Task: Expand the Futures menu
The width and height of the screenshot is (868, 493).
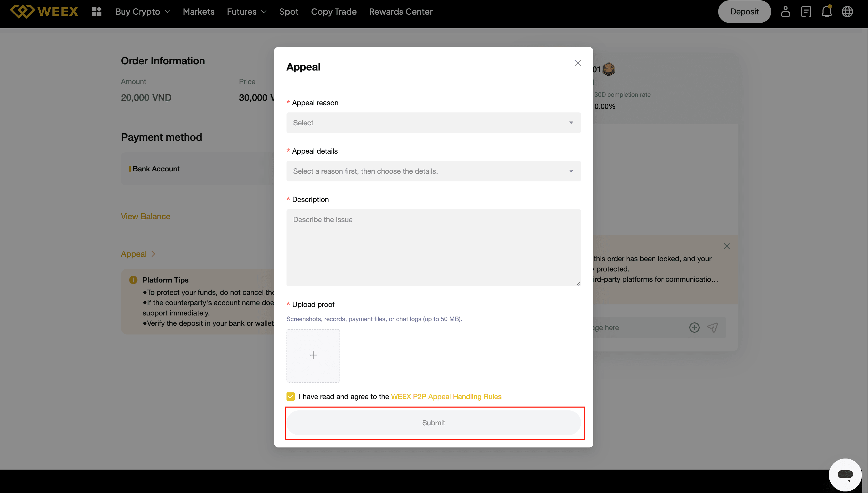Action: pos(247,12)
